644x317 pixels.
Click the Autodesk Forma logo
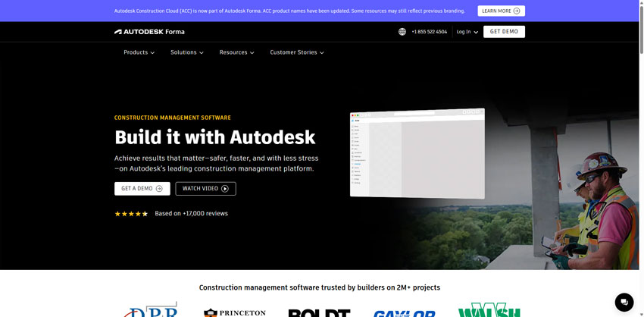click(x=149, y=32)
